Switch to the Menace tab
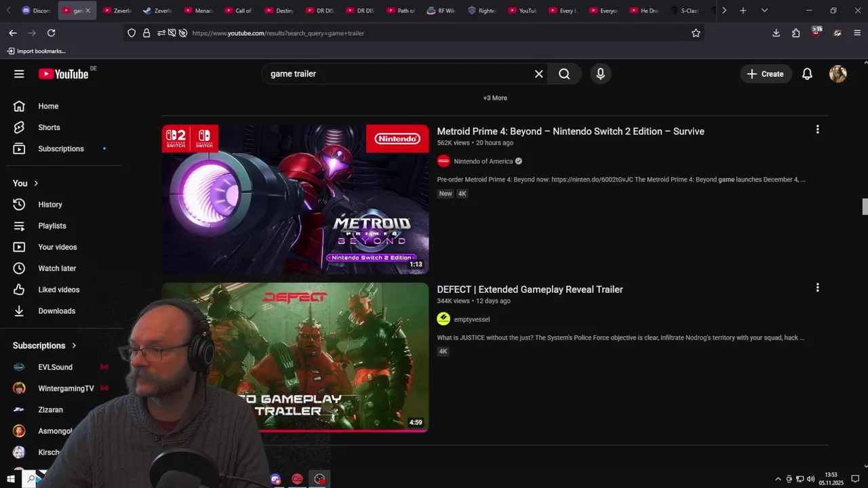The image size is (868, 488). click(197, 10)
